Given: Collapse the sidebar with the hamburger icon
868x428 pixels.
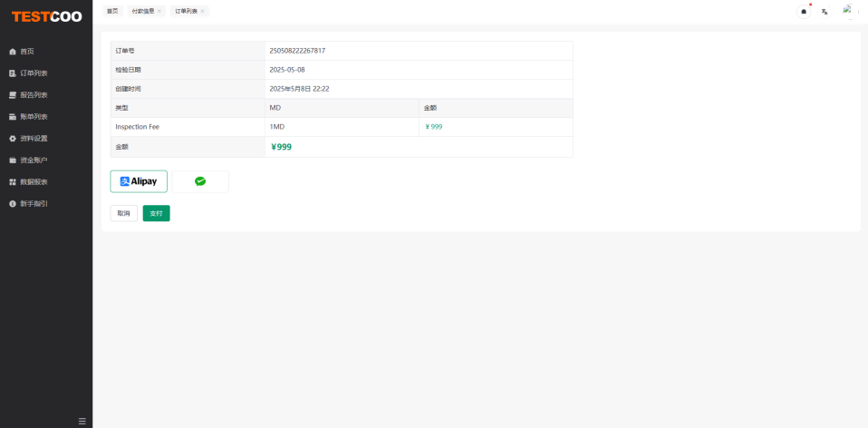Looking at the screenshot, I should pyautogui.click(x=82, y=421).
